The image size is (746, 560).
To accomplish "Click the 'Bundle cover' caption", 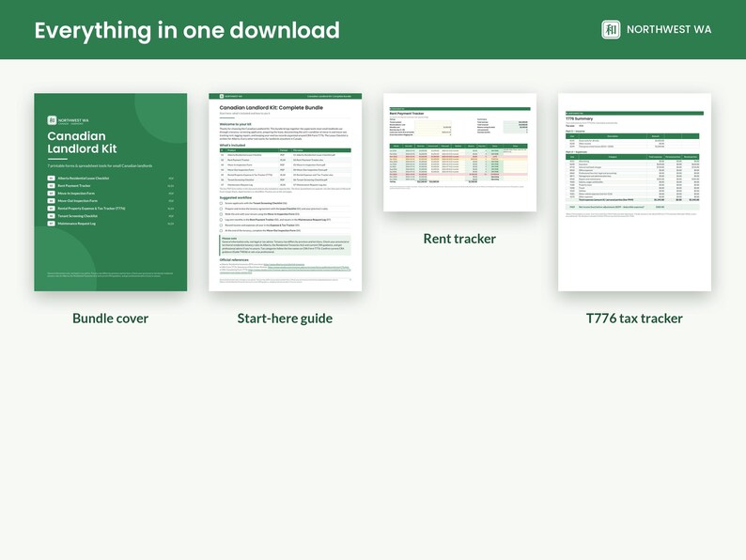I will pos(110,319).
